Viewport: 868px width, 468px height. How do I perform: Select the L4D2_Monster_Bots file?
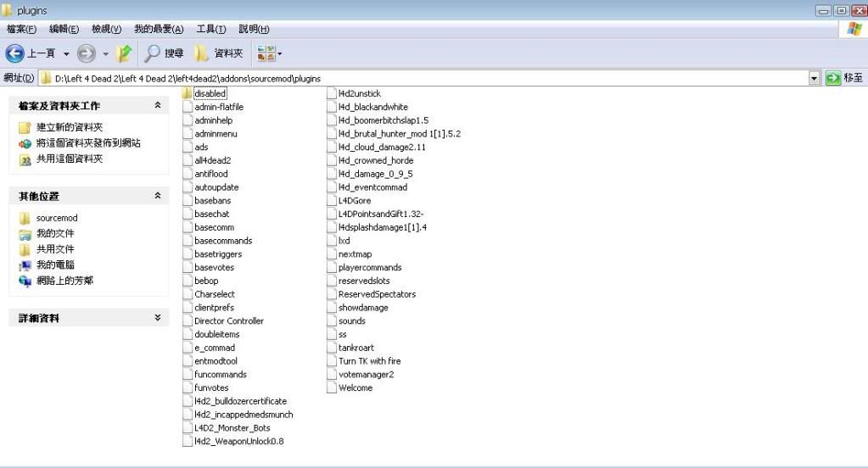coord(232,428)
